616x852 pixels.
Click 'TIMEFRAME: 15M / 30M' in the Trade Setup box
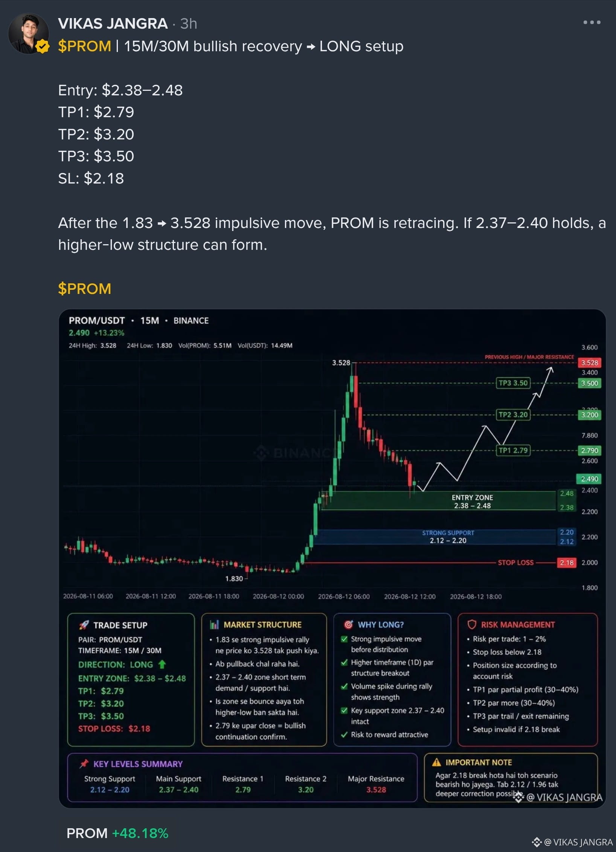[120, 651]
